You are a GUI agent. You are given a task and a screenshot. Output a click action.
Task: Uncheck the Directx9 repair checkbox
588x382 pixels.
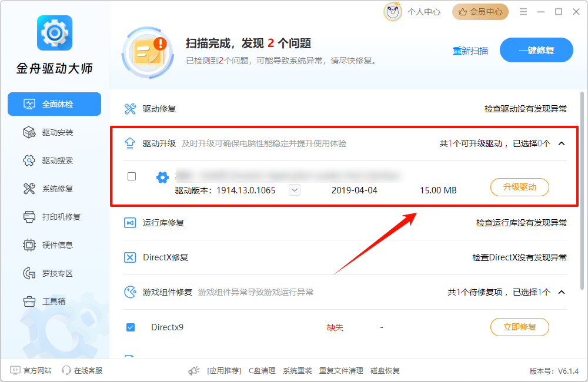pyautogui.click(x=131, y=327)
